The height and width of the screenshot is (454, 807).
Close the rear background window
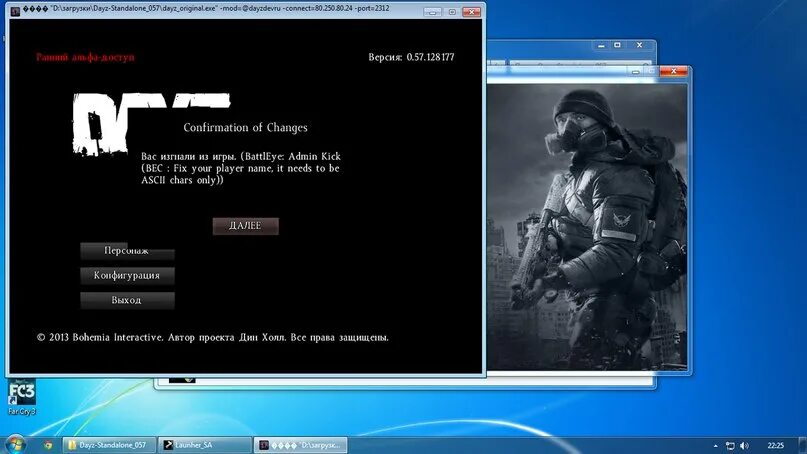pos(640,45)
